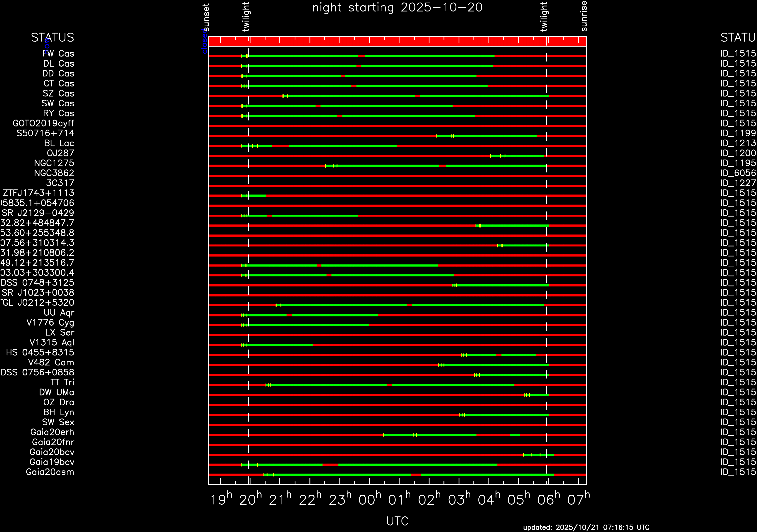The width and height of the screenshot is (757, 532).
Task: Click the ID_1199 label for S50716+714
Action: 738,133
